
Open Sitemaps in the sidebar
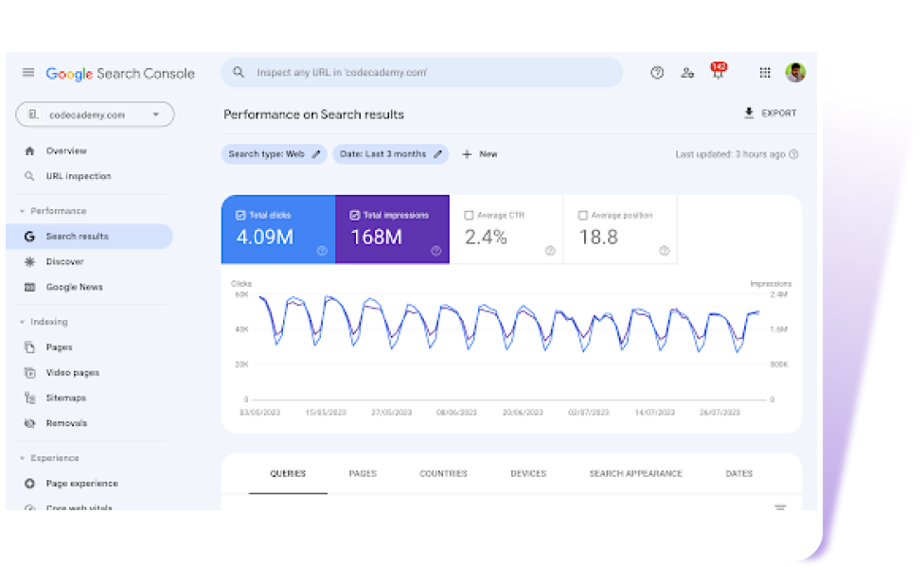66,399
